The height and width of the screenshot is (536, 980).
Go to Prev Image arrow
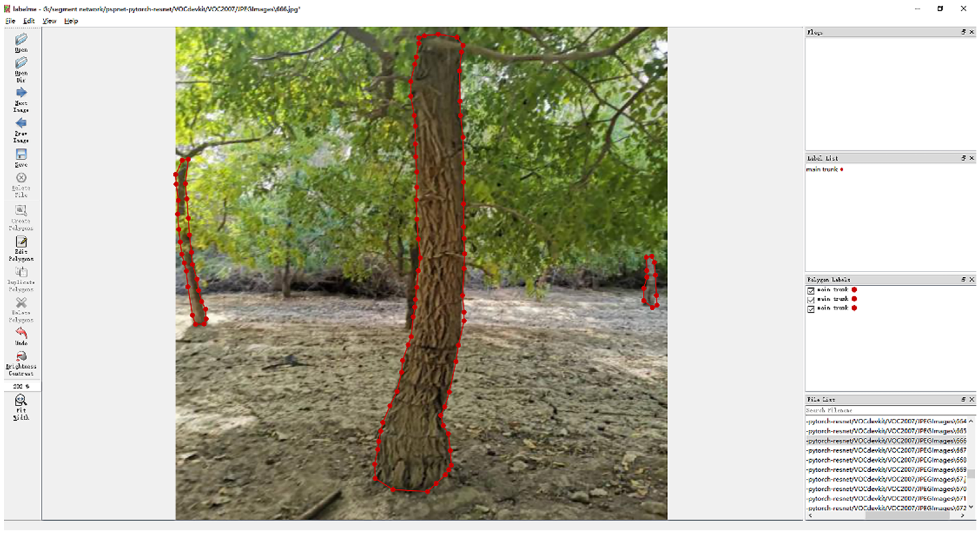pos(21,123)
